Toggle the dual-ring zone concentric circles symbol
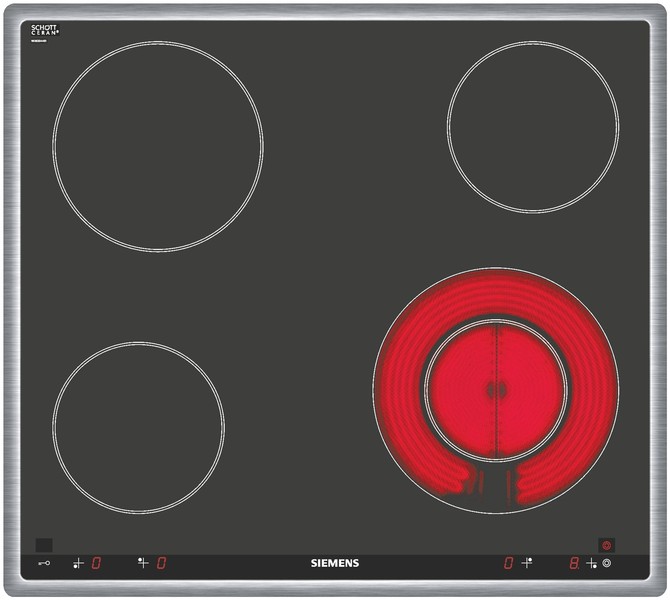 click(x=607, y=563)
